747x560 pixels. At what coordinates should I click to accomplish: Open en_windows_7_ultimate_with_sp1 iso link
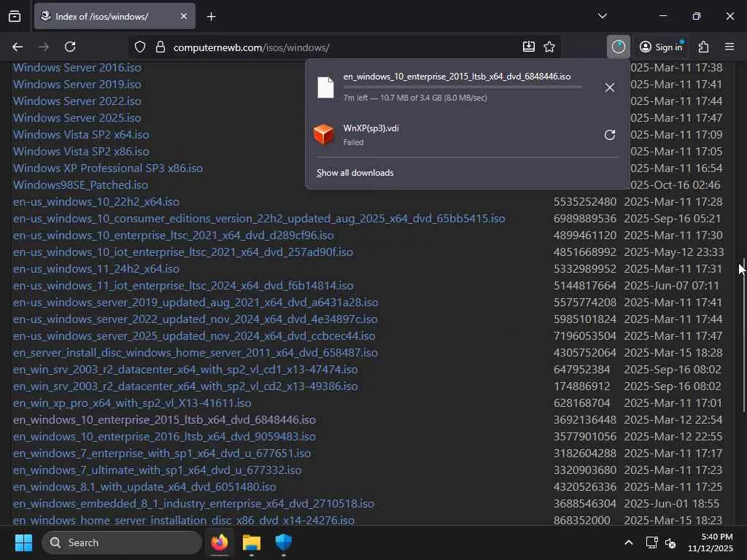[158, 470]
